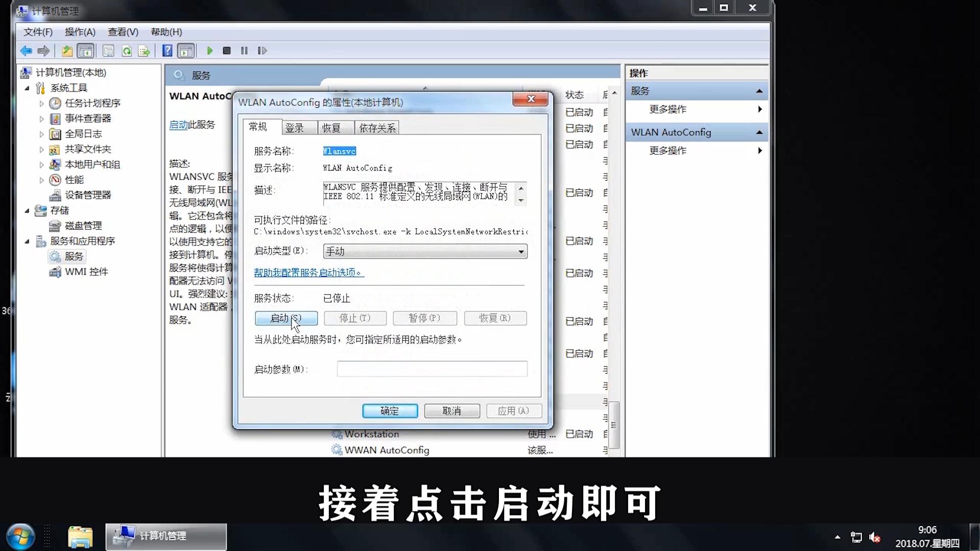Expand the 任务计划程序 node arrow
980x551 pixels.
(41, 103)
